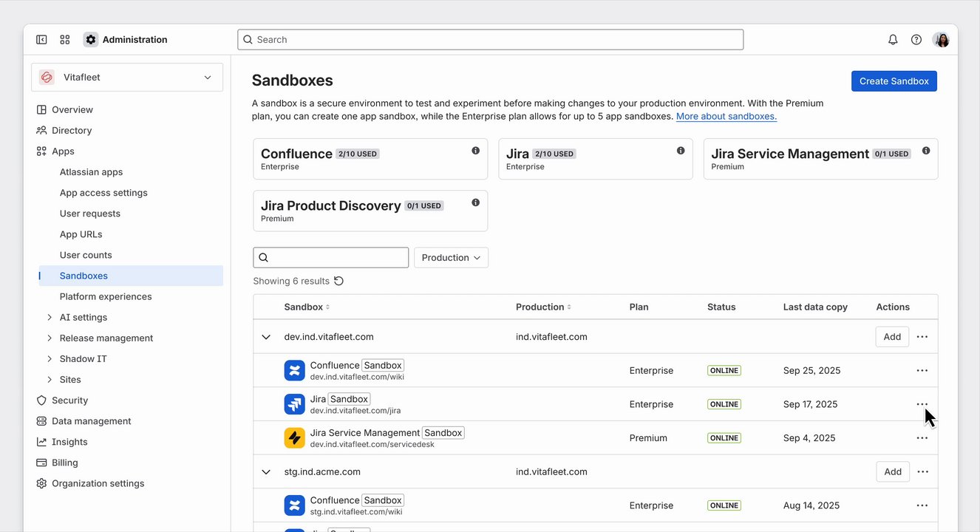Click the Jira Service Management info icon
Image resolution: width=980 pixels, height=532 pixels.
click(x=926, y=151)
